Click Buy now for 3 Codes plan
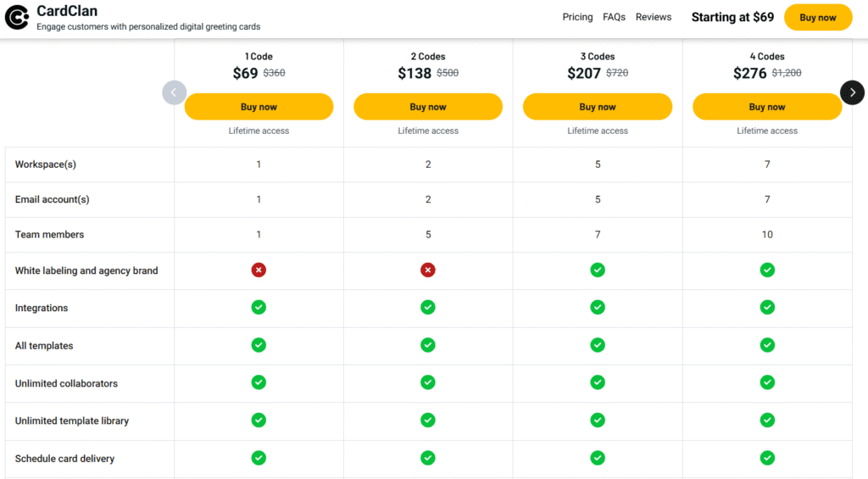Viewport: 868px width, 479px height. click(598, 107)
